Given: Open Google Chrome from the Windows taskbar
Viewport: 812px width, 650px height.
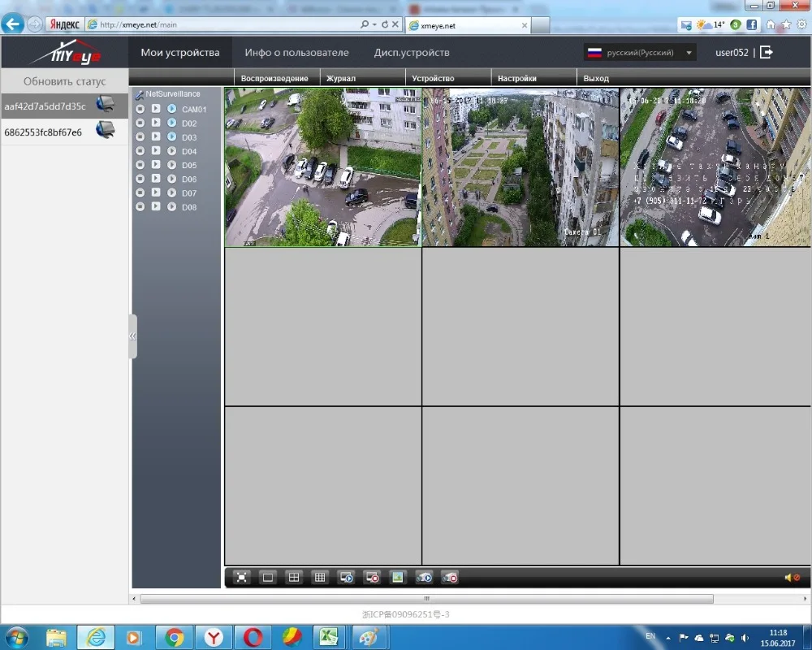Looking at the screenshot, I should coord(175,637).
